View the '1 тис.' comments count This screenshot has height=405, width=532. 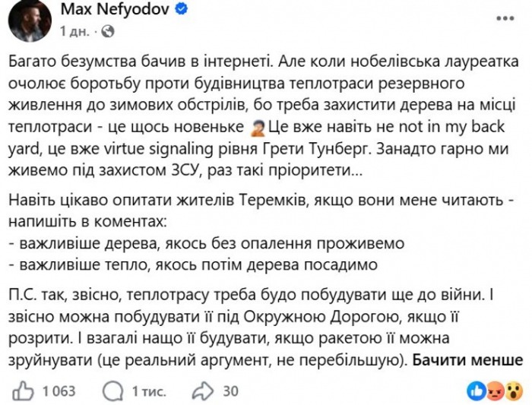tap(149, 391)
